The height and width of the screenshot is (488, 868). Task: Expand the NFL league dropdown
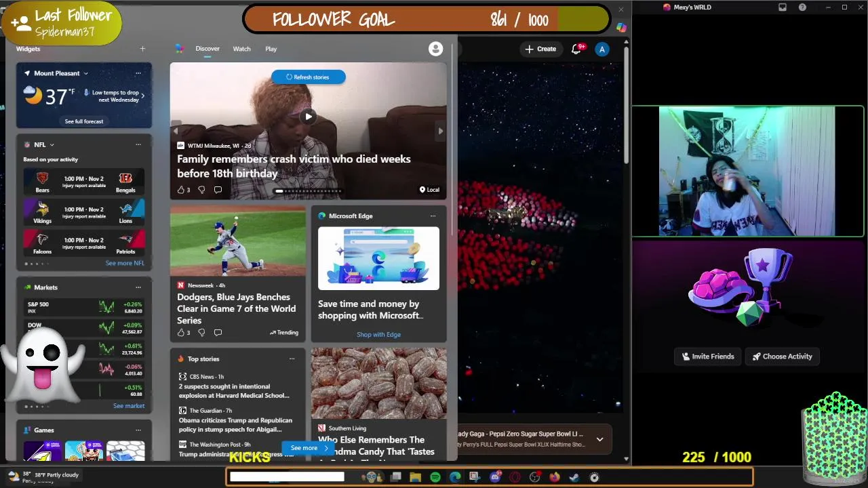[52, 144]
